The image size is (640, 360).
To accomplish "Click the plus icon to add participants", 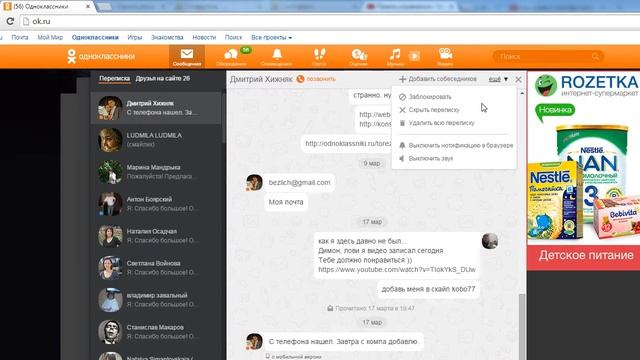I will pyautogui.click(x=402, y=79).
